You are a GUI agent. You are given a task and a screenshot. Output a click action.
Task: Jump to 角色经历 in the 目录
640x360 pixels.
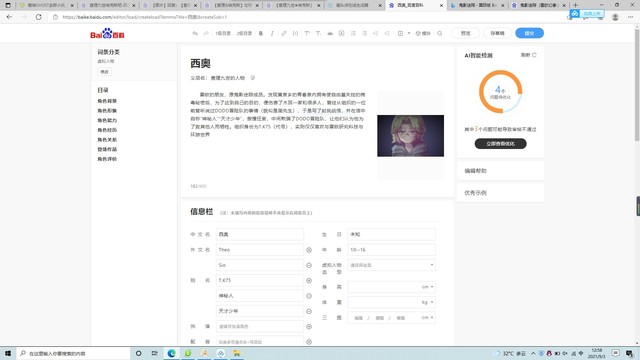point(107,130)
